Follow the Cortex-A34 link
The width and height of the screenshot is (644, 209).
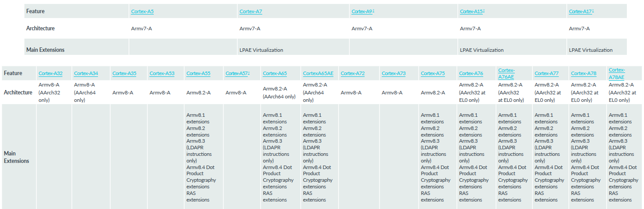86,73
